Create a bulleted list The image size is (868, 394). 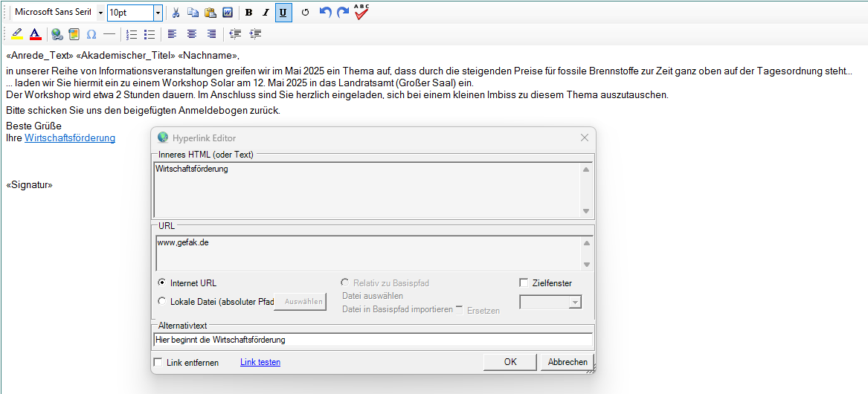[149, 34]
